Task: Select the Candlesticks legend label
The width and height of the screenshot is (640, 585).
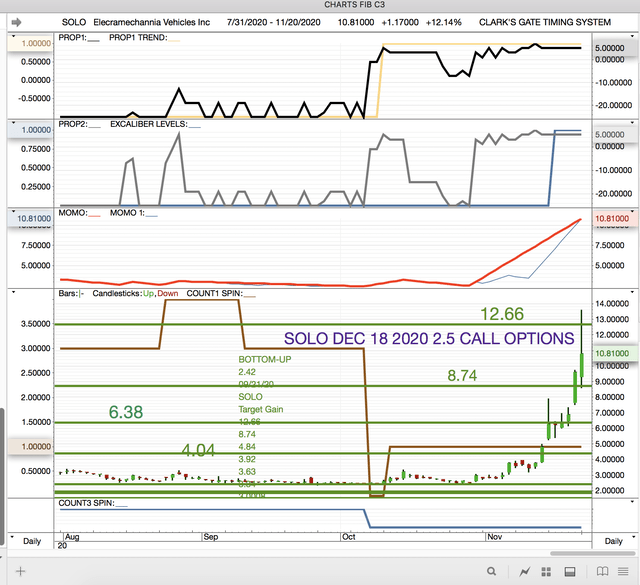Action: [x=117, y=294]
